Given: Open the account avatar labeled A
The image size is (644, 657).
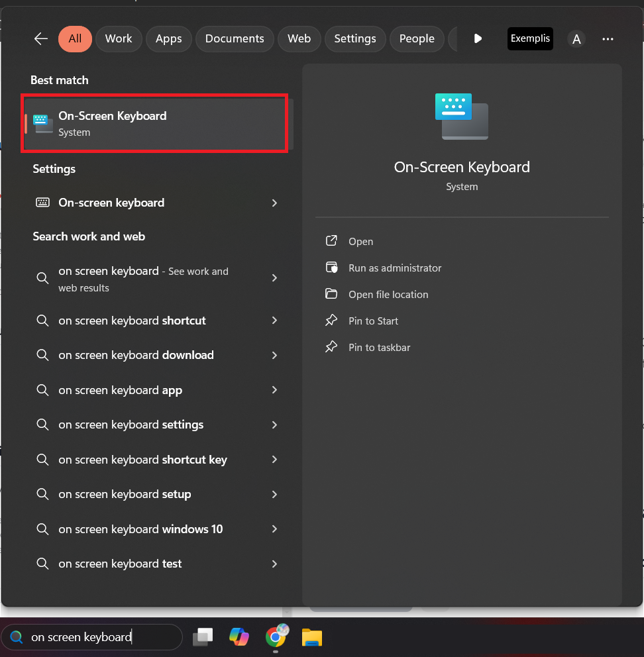Looking at the screenshot, I should (x=576, y=39).
